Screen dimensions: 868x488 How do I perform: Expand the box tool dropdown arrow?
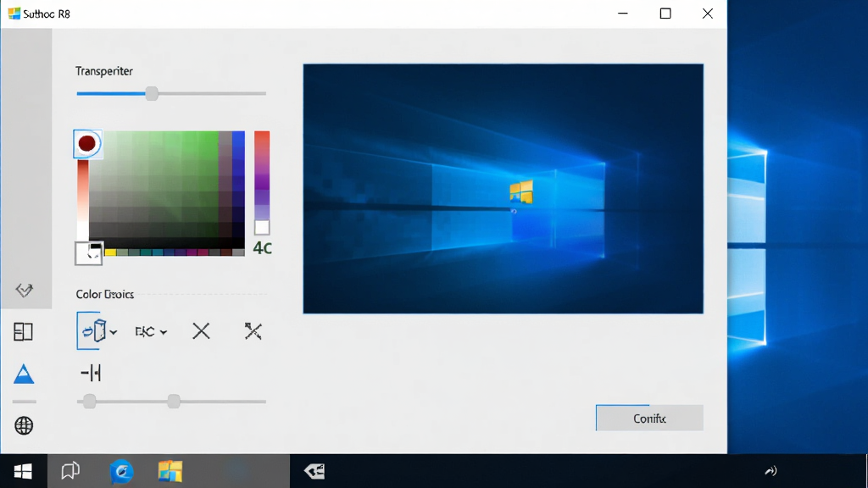tap(114, 332)
